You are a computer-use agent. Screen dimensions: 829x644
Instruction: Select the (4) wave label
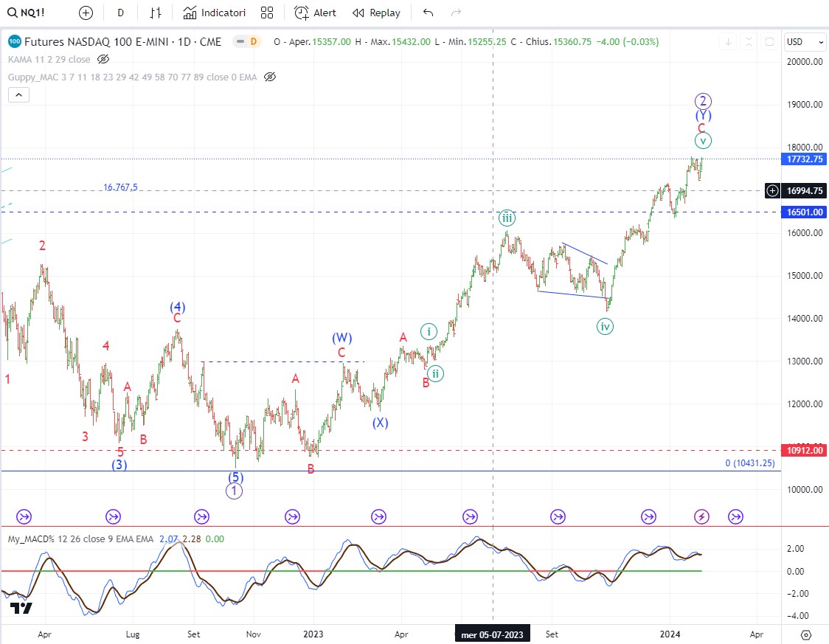tap(177, 307)
